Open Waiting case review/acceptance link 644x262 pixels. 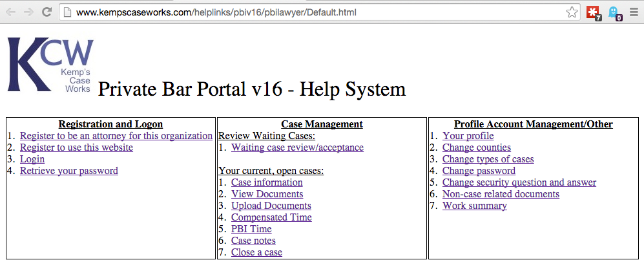297,147
